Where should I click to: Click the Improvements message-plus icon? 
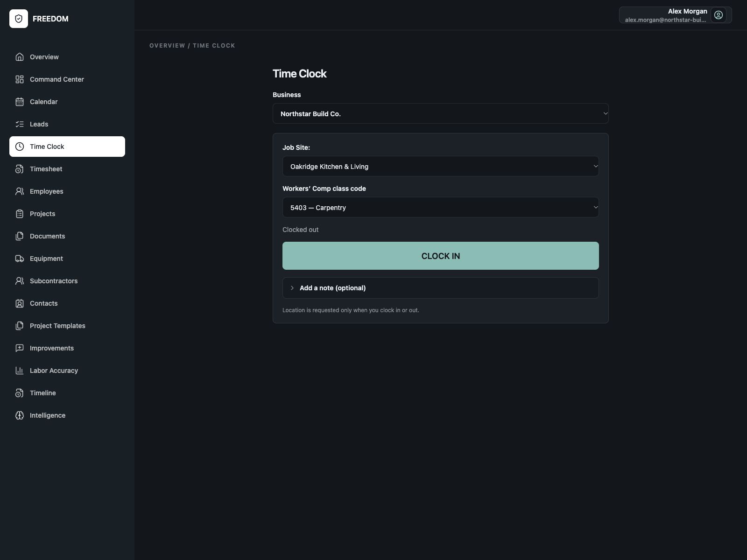pos(20,348)
